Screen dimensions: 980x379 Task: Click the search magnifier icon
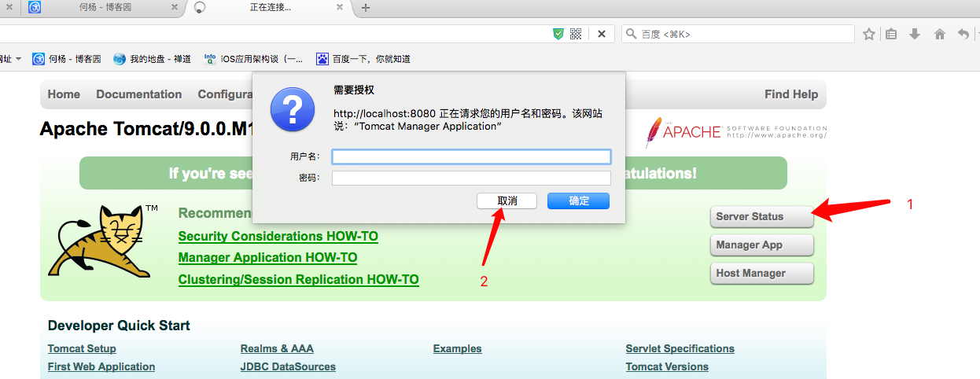coord(631,34)
